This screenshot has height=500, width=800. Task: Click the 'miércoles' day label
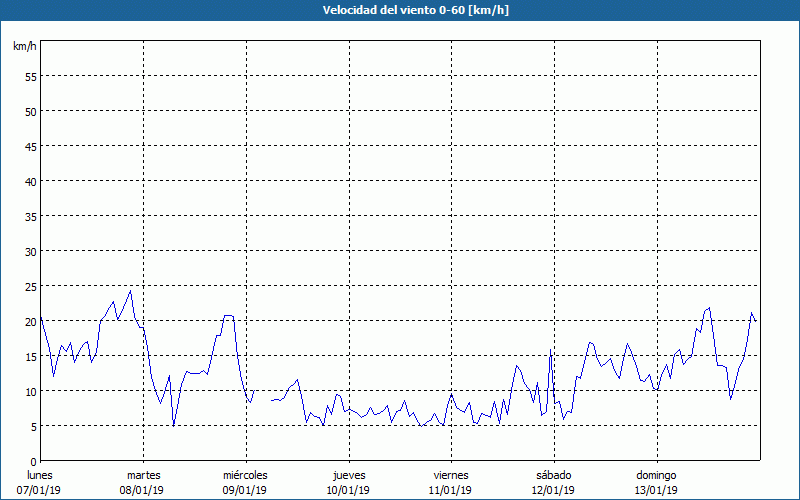click(x=245, y=475)
